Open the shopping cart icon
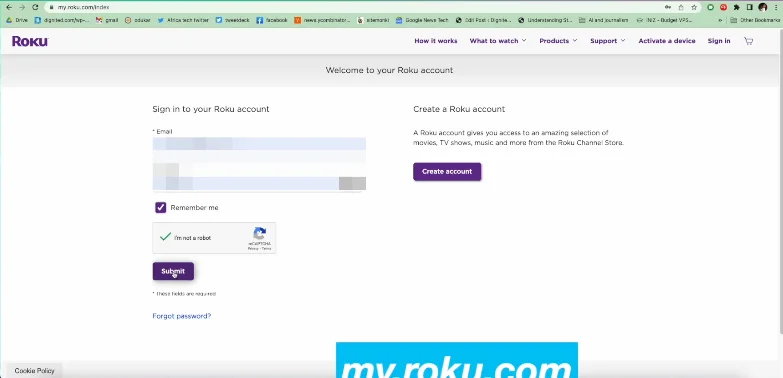Screen dimensions: 783x378 (x=748, y=41)
